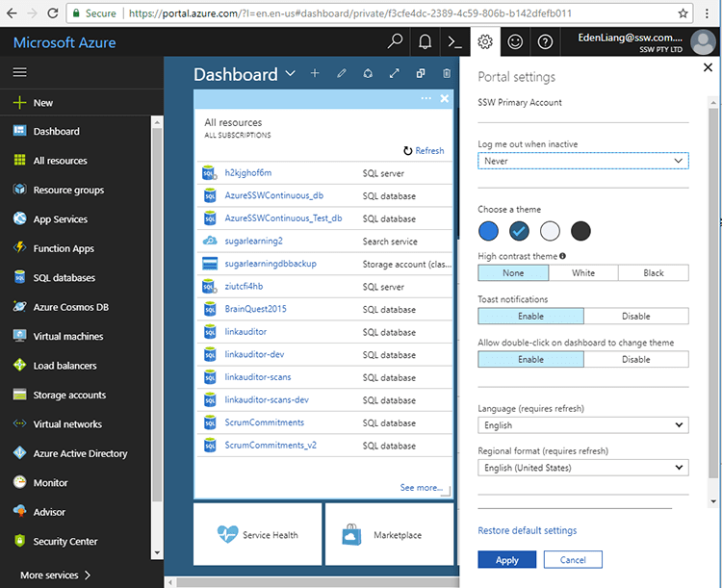Open the Cloud Shell terminal icon
Viewport: 722px width, 588px height.
click(454, 41)
